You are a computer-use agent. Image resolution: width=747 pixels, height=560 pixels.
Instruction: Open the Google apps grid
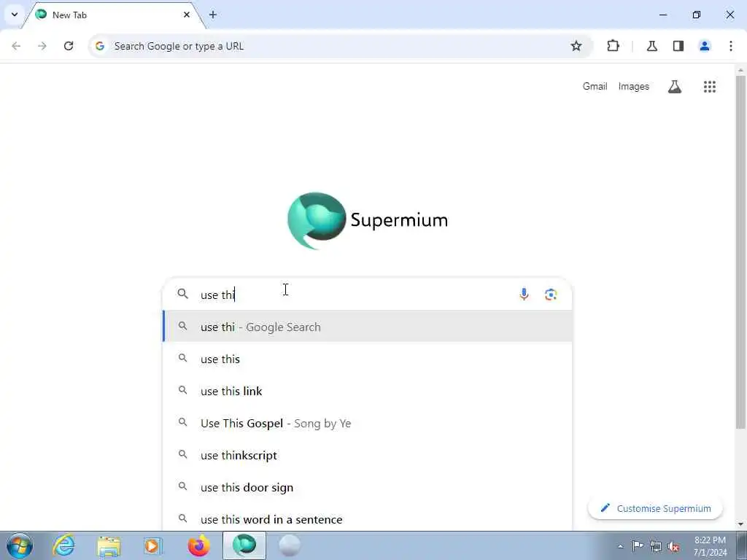click(x=710, y=87)
